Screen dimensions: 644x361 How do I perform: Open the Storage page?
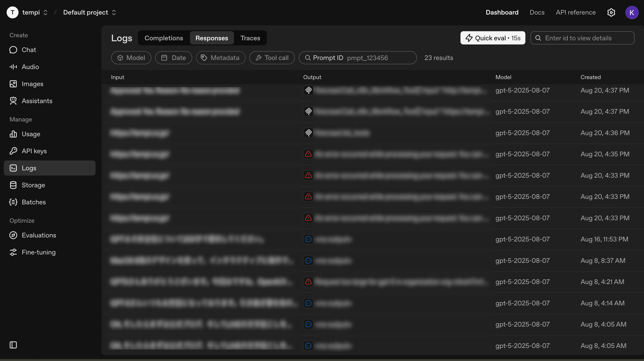pyautogui.click(x=33, y=185)
